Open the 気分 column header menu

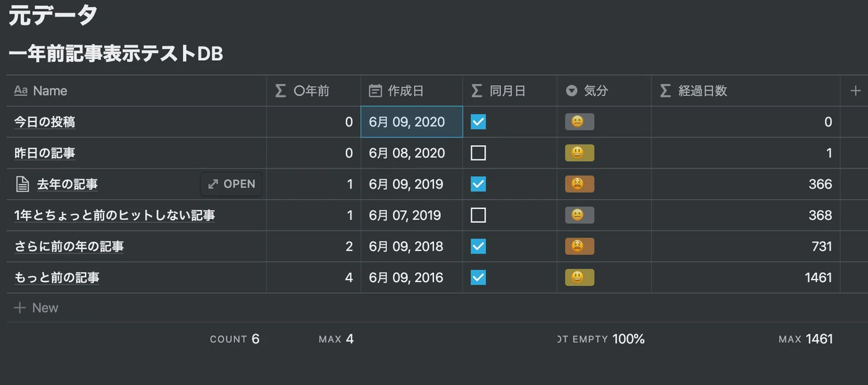pyautogui.click(x=604, y=91)
